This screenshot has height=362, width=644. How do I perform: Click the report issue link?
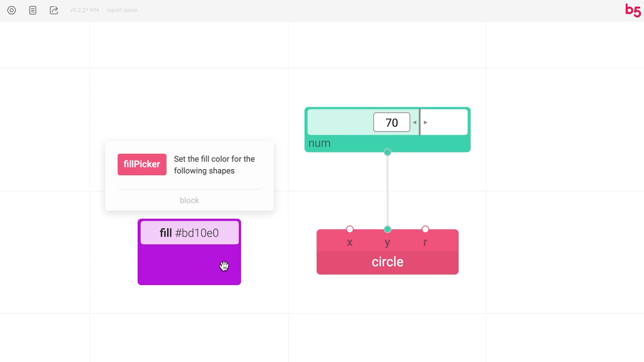click(x=122, y=10)
